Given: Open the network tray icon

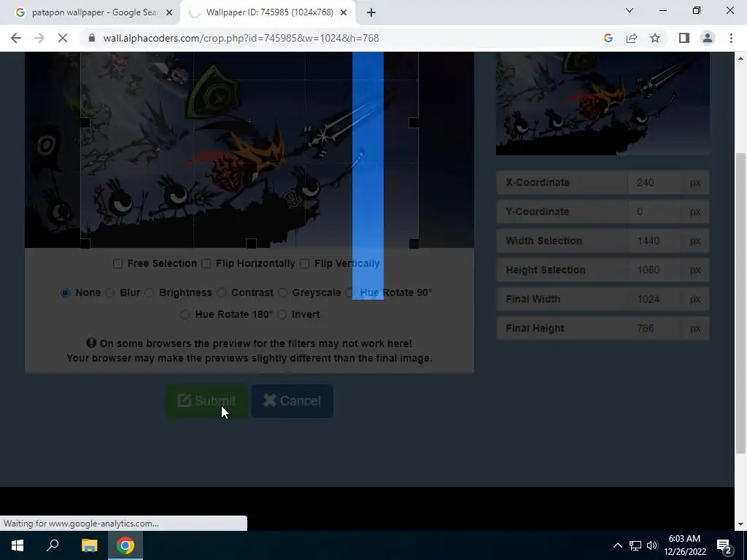Looking at the screenshot, I should click(x=635, y=545).
